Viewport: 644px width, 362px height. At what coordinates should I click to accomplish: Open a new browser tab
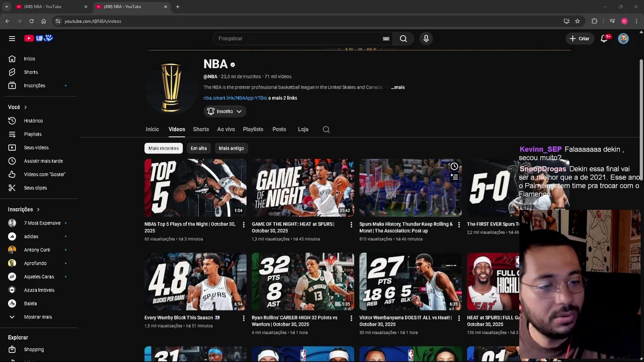178,7
